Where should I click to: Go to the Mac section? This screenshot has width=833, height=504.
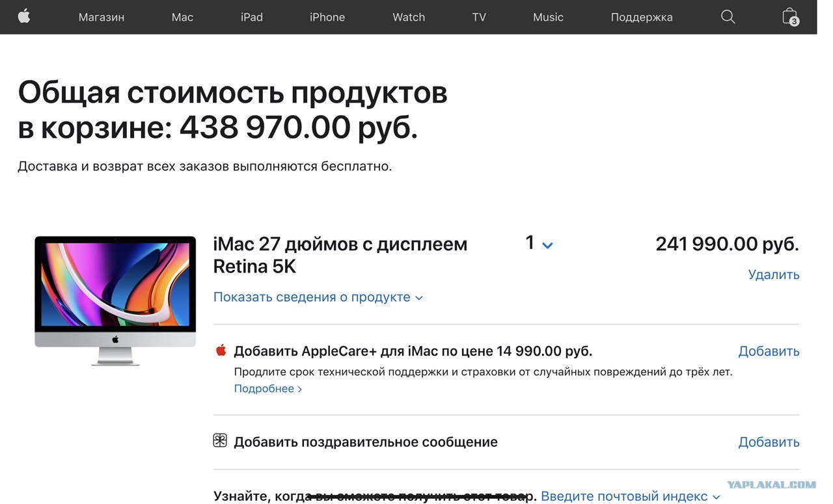pyautogui.click(x=182, y=17)
